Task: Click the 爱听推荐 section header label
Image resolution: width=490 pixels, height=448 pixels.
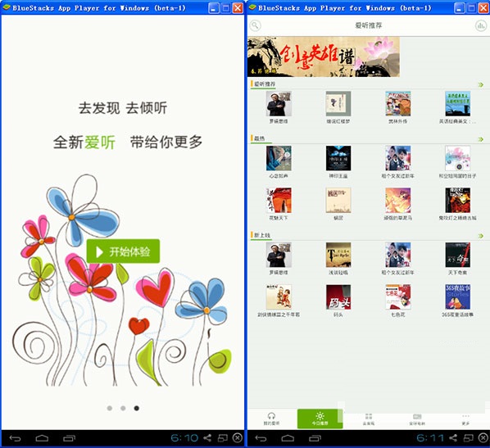Action: [265, 84]
